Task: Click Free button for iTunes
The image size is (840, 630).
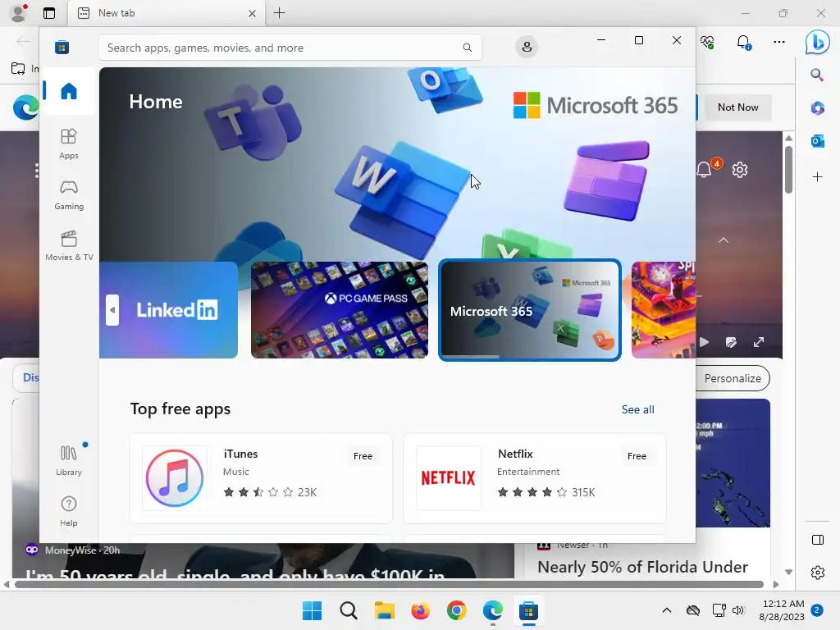Action: coord(363,456)
